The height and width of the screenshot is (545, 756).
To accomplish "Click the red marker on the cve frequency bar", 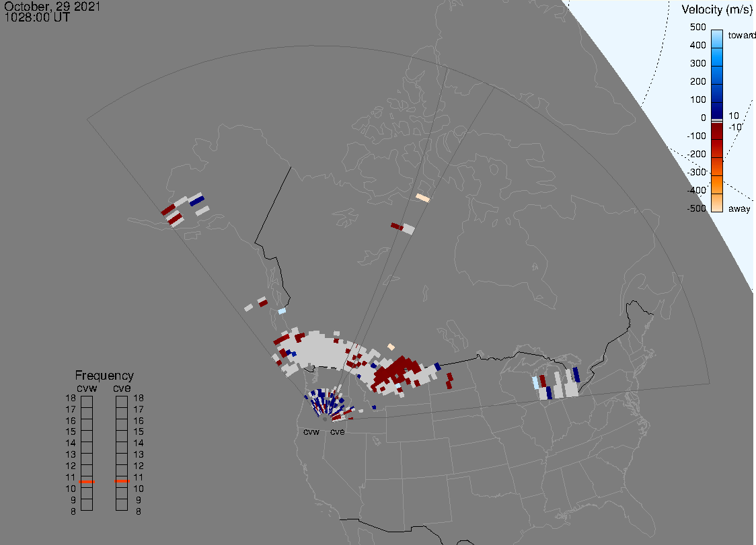I will (x=122, y=481).
